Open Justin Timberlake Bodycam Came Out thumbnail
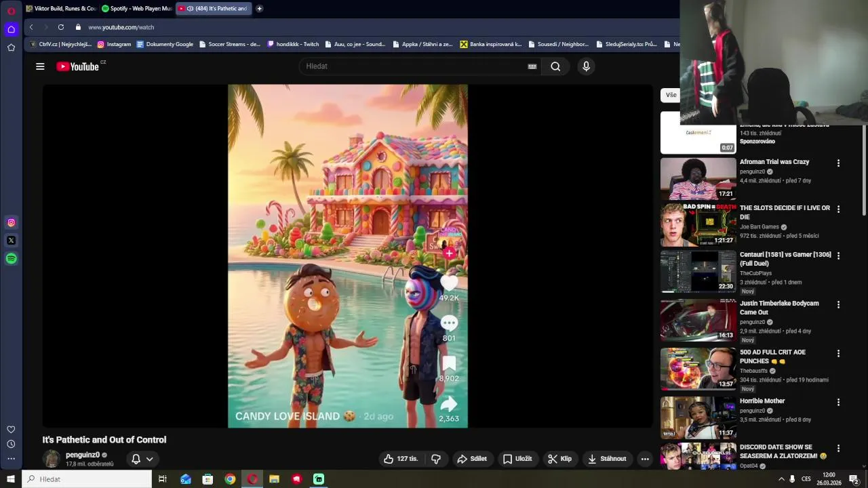This screenshot has width=868, height=488. click(x=698, y=320)
